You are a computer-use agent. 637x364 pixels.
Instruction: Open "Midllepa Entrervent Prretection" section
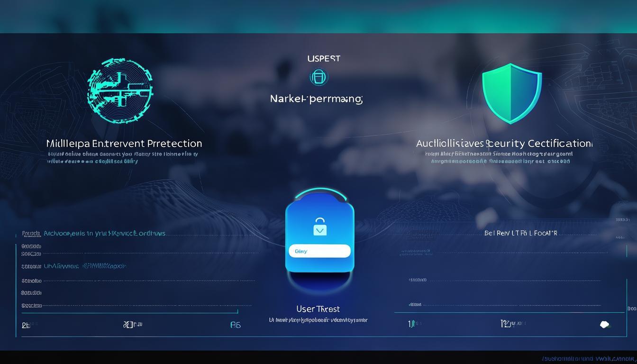click(x=124, y=143)
